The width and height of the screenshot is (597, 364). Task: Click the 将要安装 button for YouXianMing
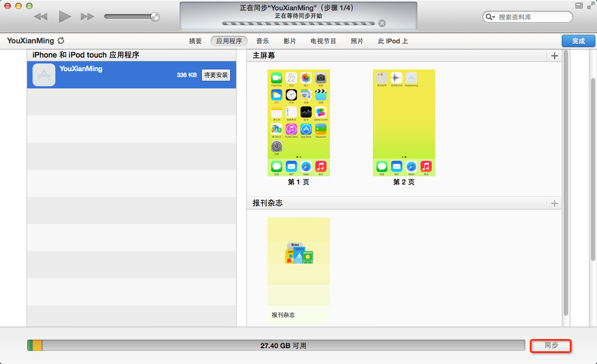tap(216, 75)
